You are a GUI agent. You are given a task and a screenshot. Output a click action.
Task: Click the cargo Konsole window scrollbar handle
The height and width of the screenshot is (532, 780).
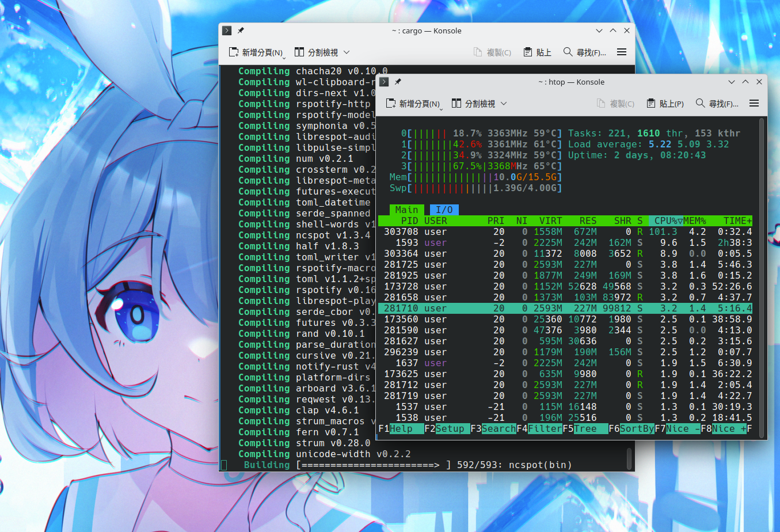[x=629, y=459]
